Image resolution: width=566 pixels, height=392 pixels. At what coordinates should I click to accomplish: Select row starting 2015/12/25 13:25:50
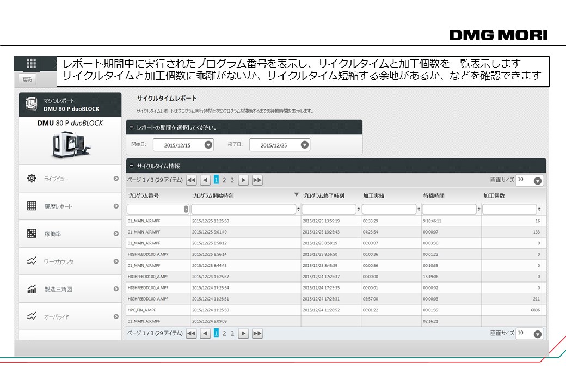pos(336,221)
